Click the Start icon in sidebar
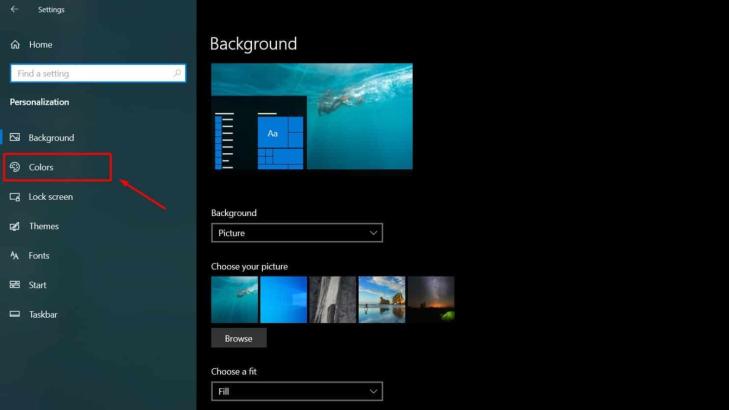 coord(15,285)
